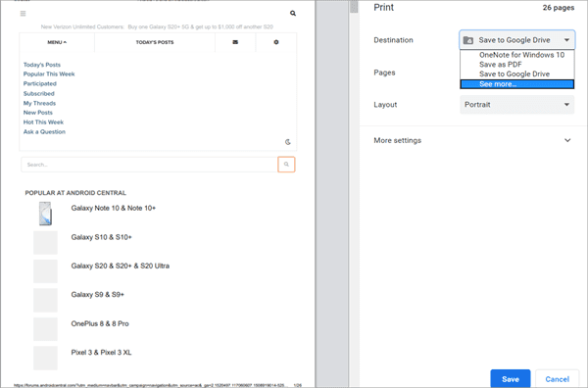This screenshot has height=388, width=588.
Task: Open New Posts link
Action: tap(38, 113)
